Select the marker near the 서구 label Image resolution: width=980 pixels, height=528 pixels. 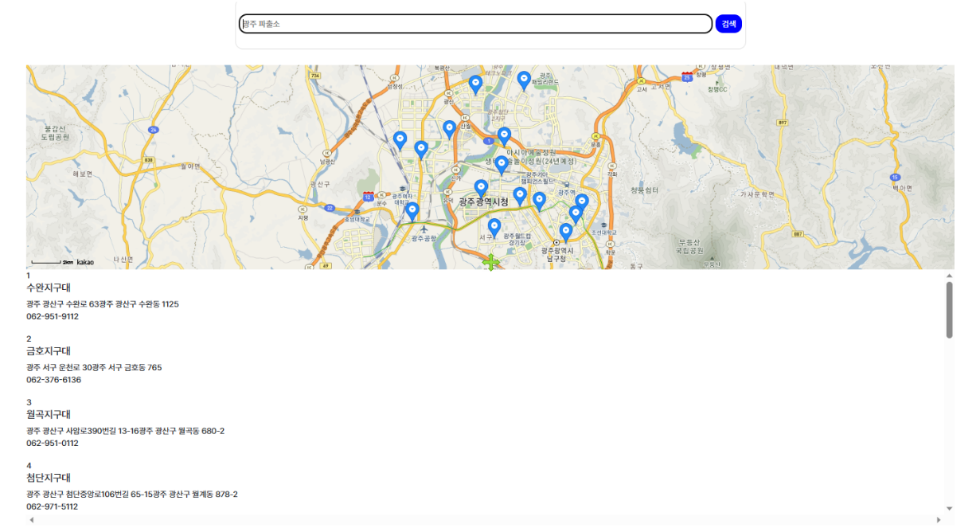click(495, 225)
